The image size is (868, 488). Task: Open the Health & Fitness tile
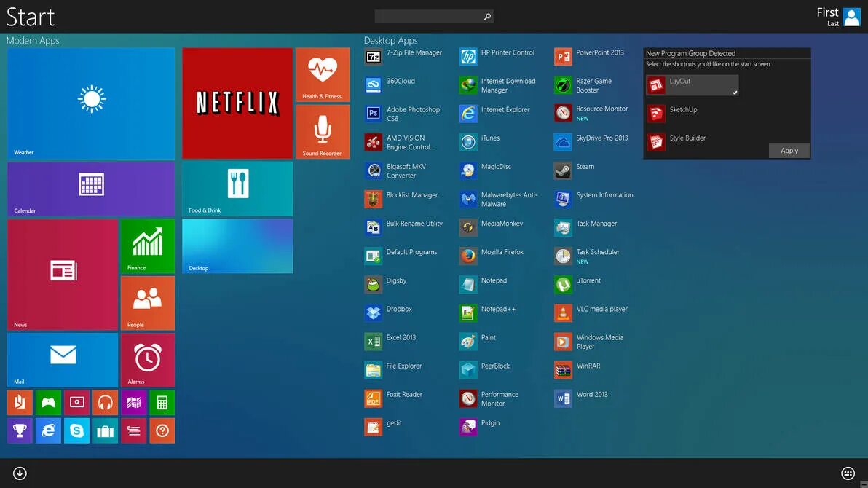pos(322,75)
